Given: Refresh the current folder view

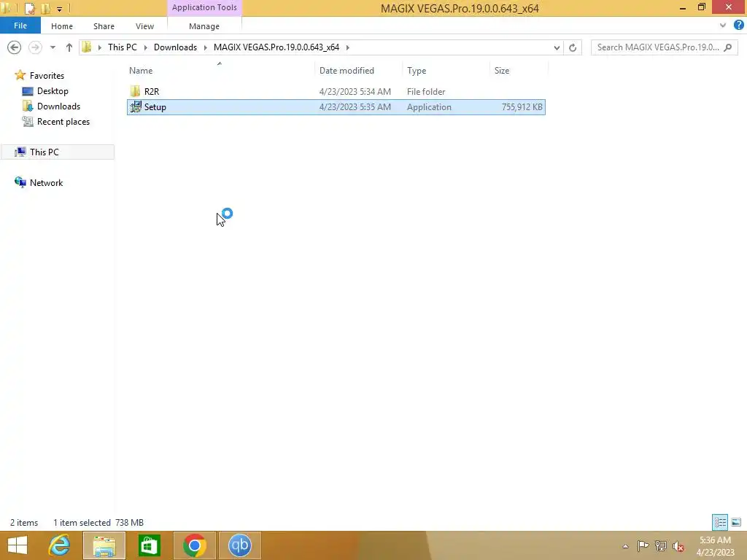Looking at the screenshot, I should click(573, 47).
